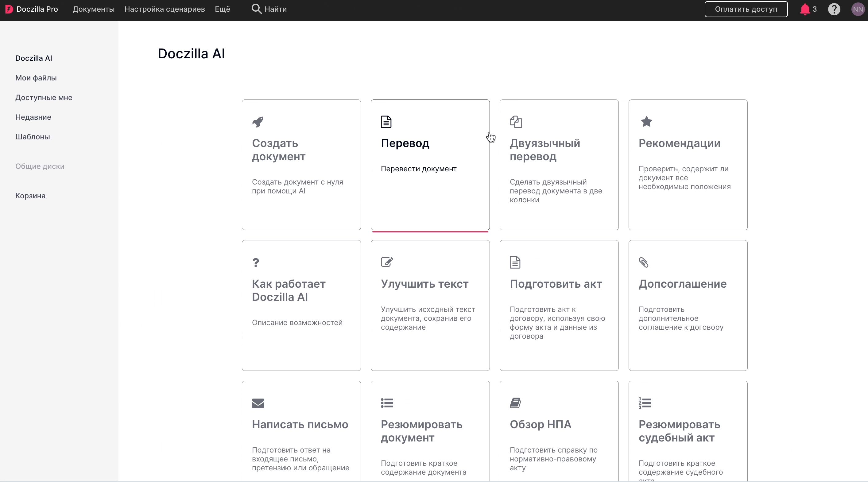This screenshot has height=482, width=868.
Task: Open the Документы menu
Action: click(x=94, y=9)
